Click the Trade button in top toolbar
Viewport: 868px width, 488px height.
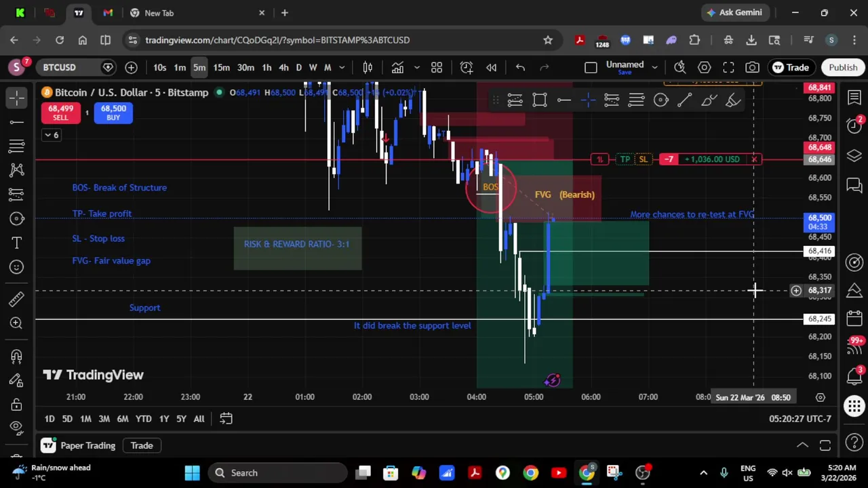[x=791, y=67]
